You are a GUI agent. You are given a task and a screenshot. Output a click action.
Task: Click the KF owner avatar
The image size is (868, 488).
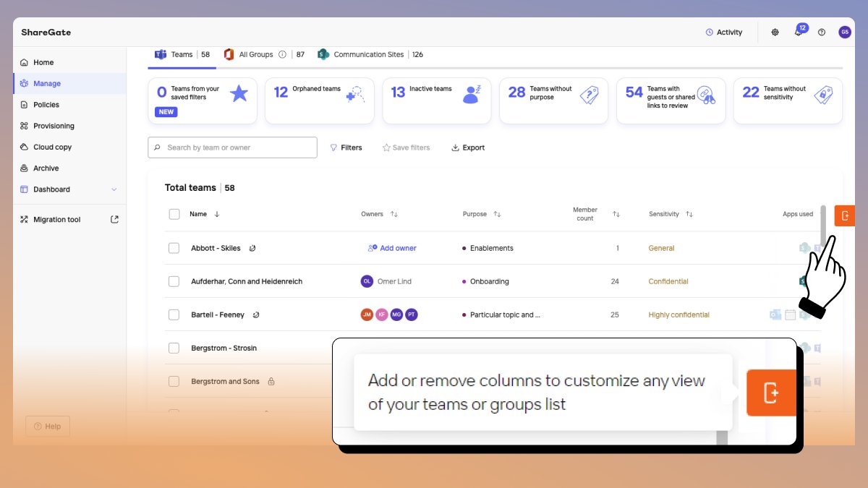[x=382, y=314]
